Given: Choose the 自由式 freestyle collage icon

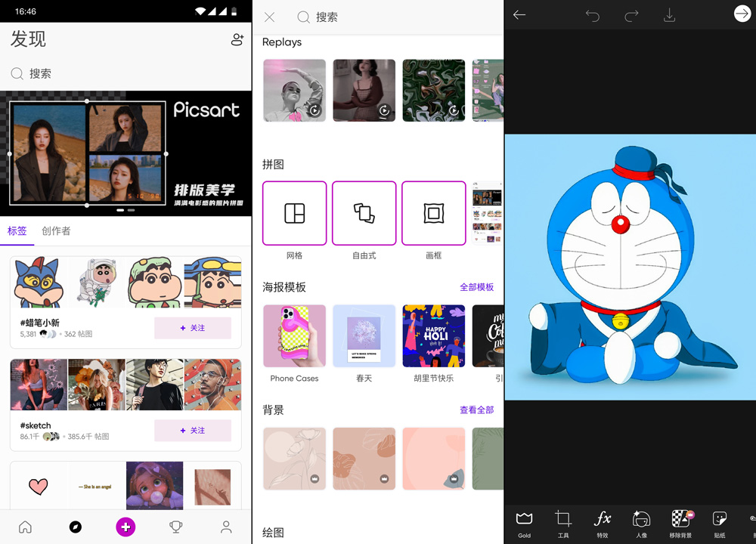Looking at the screenshot, I should [364, 213].
